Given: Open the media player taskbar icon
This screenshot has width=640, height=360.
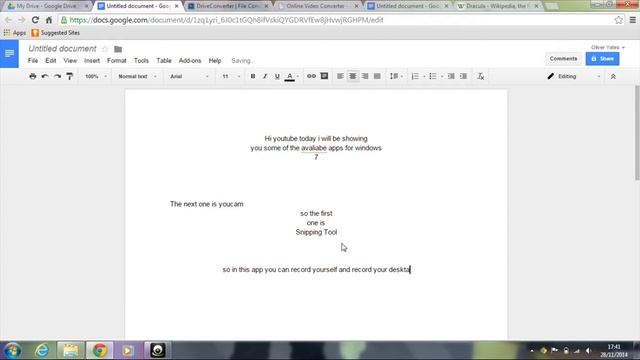Looking at the screenshot, I should (128, 351).
